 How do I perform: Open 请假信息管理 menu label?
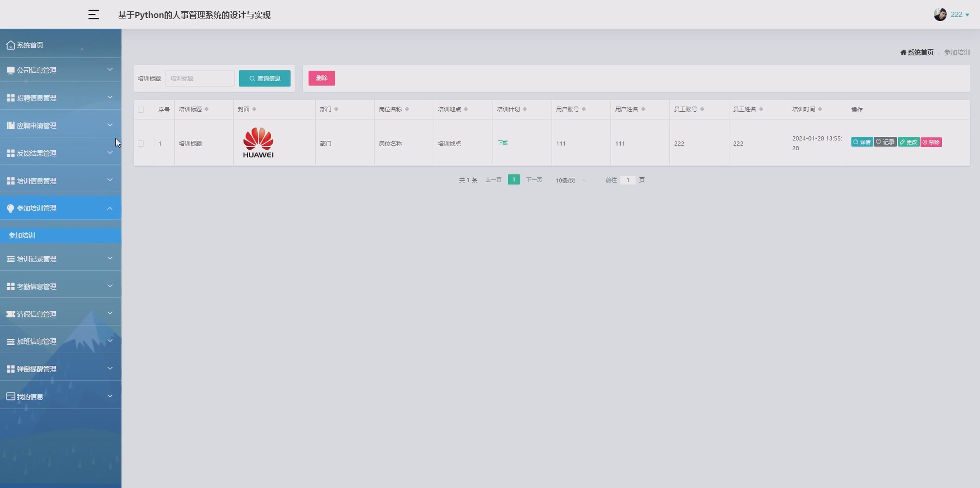tap(37, 314)
